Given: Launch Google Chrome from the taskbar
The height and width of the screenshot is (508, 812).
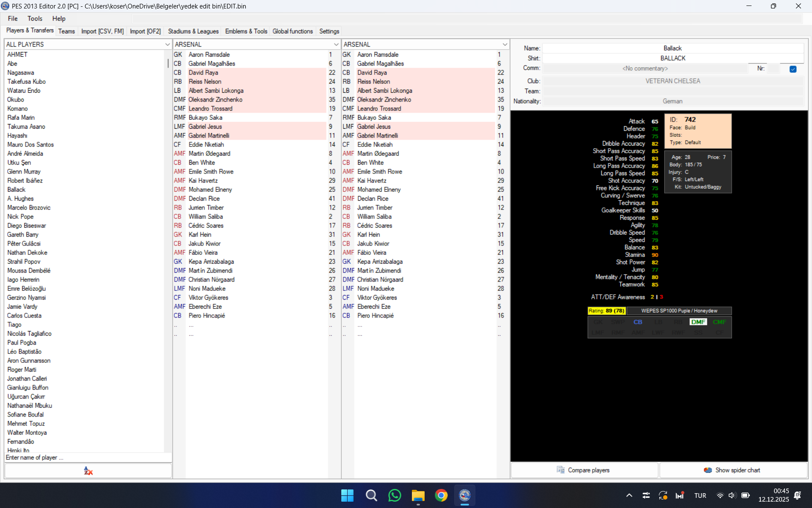Looking at the screenshot, I should pos(441,495).
